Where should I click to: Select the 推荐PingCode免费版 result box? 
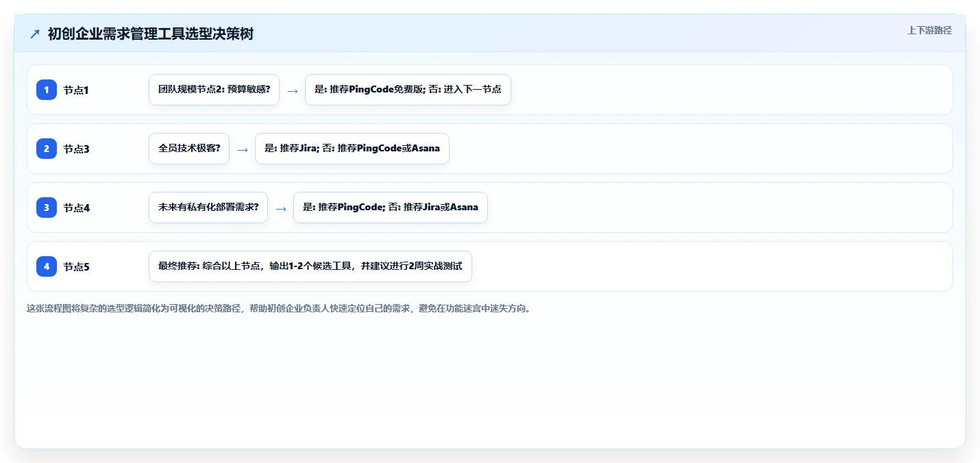point(408,90)
